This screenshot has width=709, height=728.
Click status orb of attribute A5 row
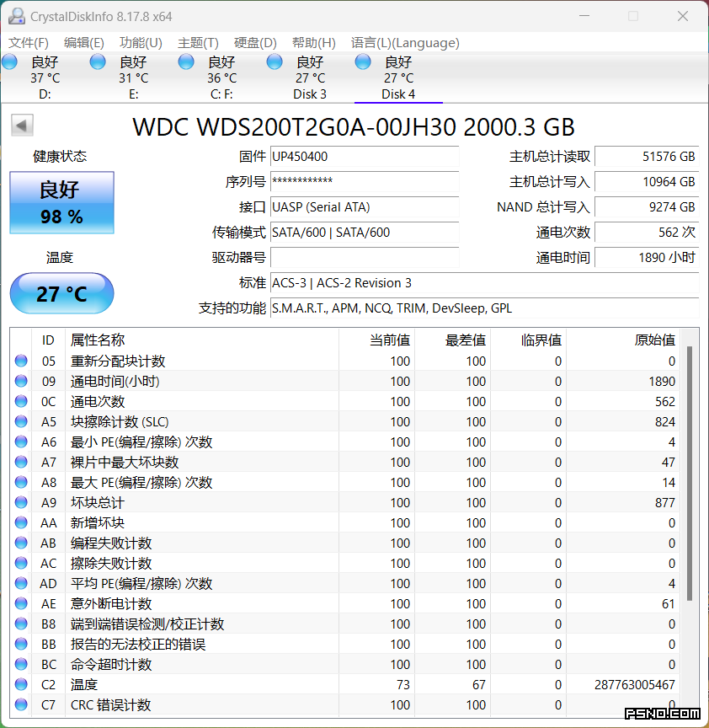pyautogui.click(x=21, y=421)
